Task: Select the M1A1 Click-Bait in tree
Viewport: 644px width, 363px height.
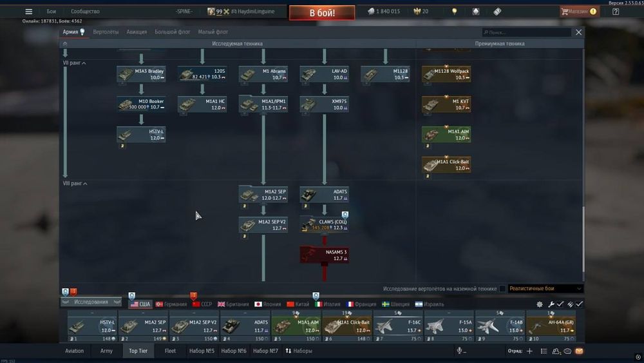Action: pyautogui.click(x=446, y=165)
